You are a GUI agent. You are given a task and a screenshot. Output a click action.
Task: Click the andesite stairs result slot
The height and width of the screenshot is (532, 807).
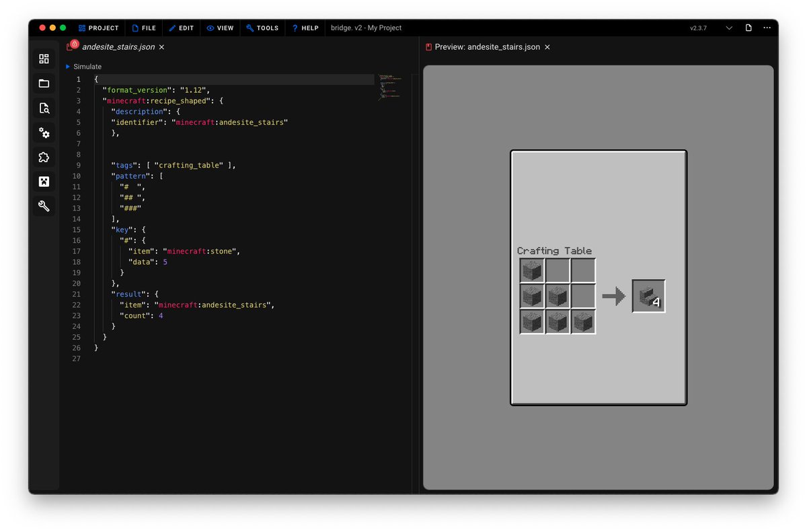[649, 296]
